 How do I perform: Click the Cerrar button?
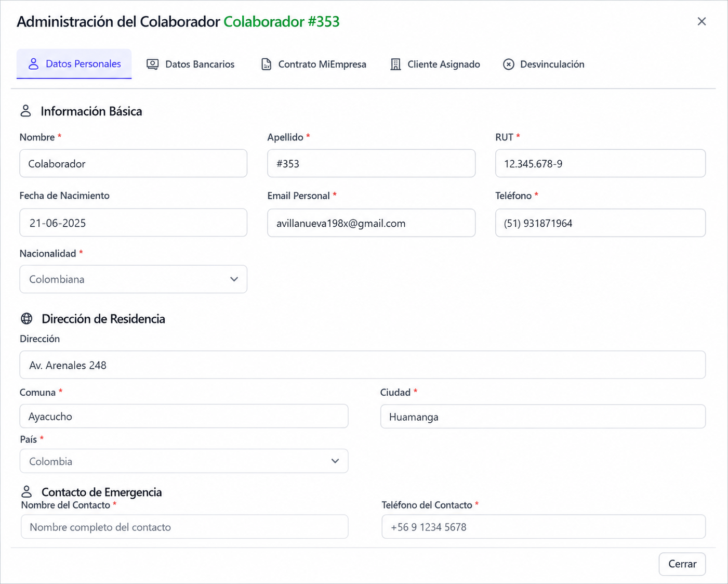682,564
